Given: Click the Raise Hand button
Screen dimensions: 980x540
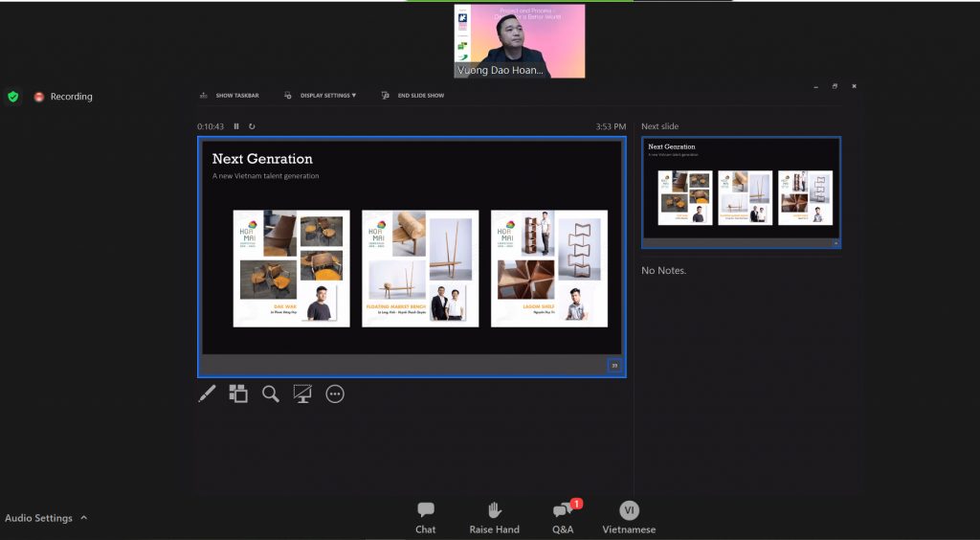Looking at the screenshot, I should [x=495, y=518].
